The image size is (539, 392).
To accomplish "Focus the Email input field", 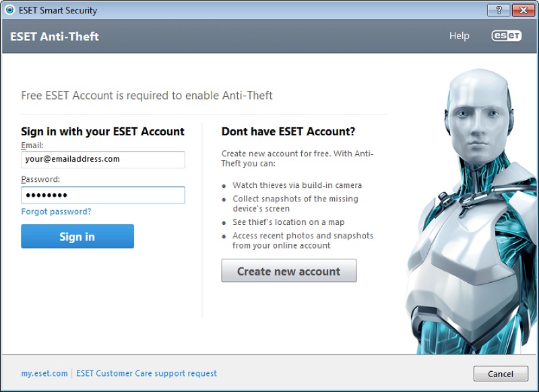I will click(x=103, y=160).
